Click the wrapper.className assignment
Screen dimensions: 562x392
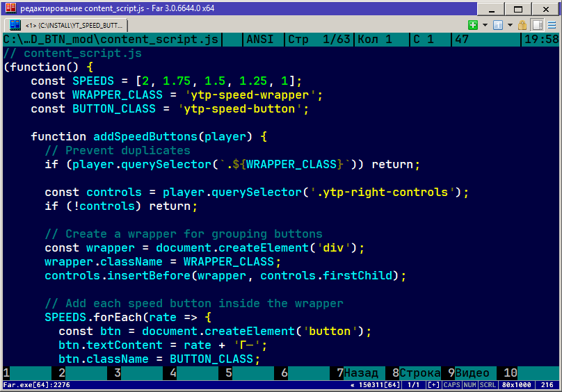pos(163,261)
